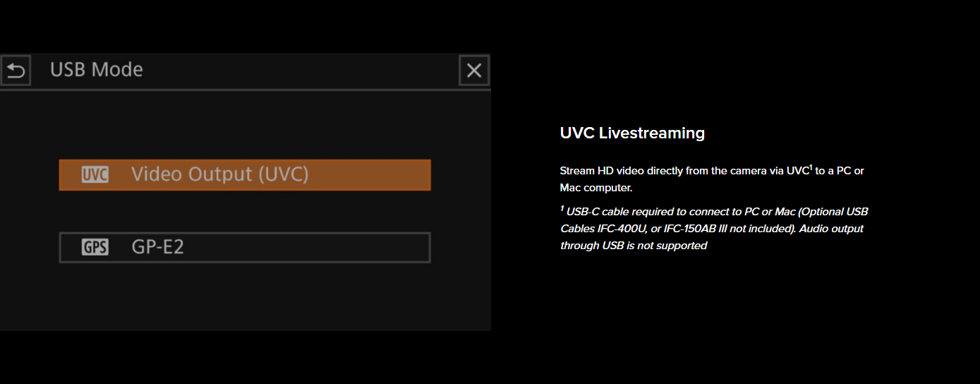Click the footnote marker before USB-C cable
The image size is (980, 384).
click(x=562, y=208)
